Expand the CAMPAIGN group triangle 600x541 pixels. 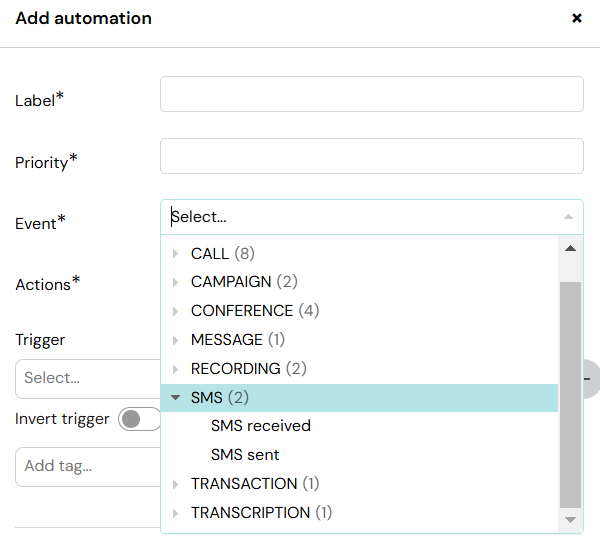tap(175, 282)
